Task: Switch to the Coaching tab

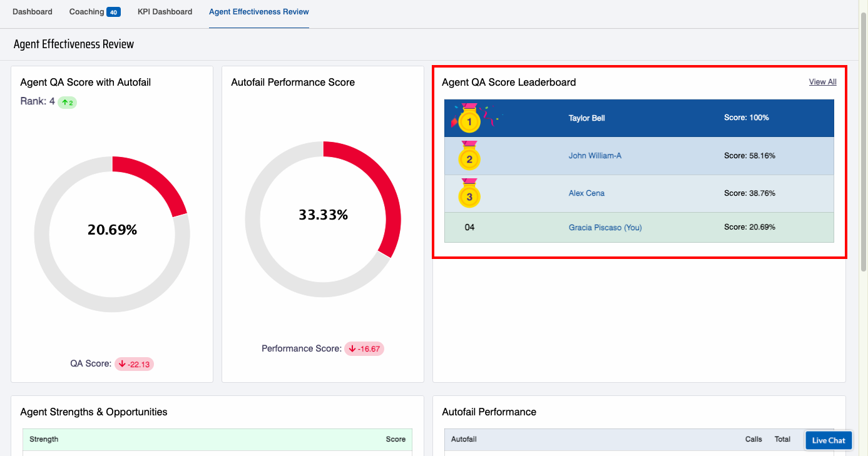Action: [86, 12]
